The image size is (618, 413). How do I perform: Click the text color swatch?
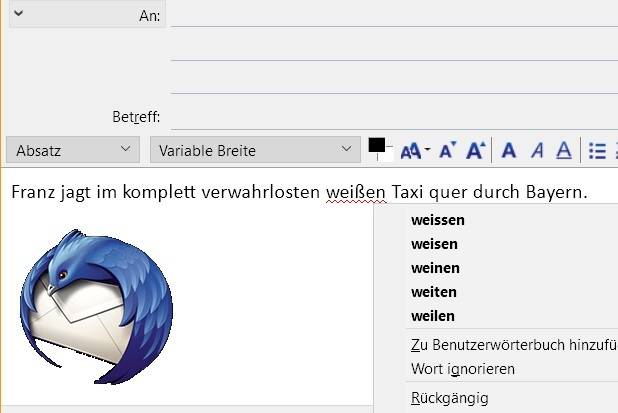(377, 147)
